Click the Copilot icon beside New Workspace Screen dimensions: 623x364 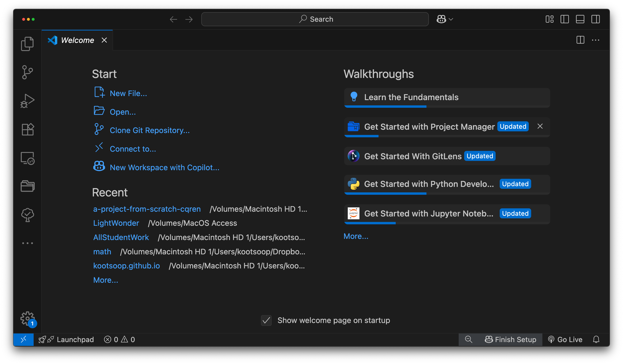(x=99, y=166)
